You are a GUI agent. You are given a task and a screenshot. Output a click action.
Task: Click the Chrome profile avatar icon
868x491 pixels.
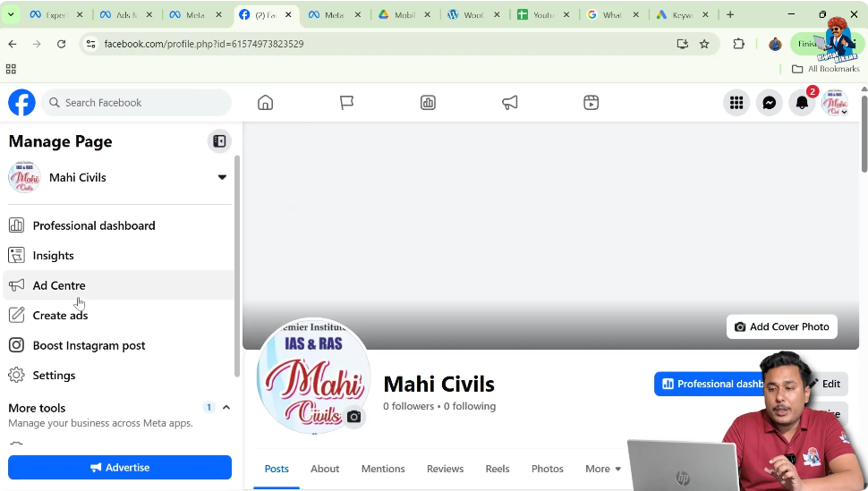pyautogui.click(x=775, y=44)
